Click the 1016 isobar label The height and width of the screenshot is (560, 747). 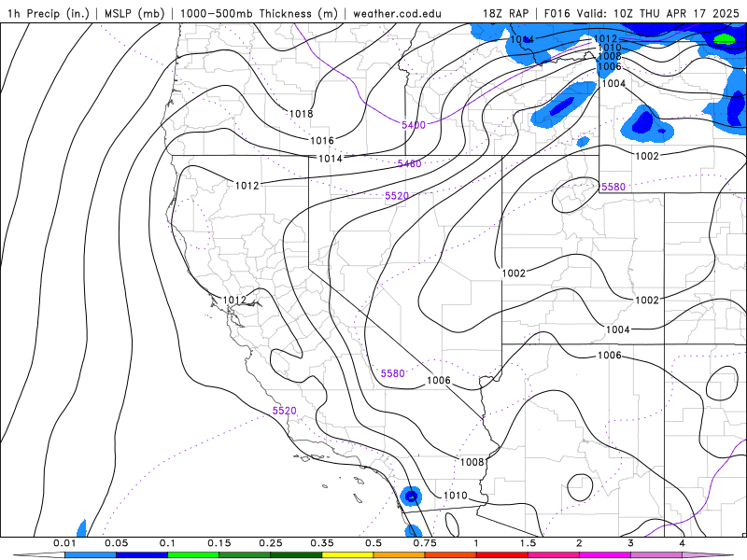coord(322,141)
